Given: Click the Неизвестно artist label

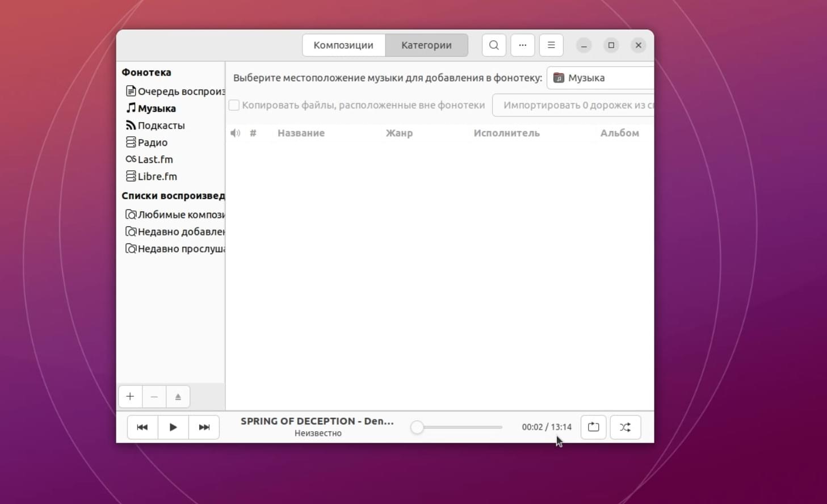Looking at the screenshot, I should click(x=318, y=434).
